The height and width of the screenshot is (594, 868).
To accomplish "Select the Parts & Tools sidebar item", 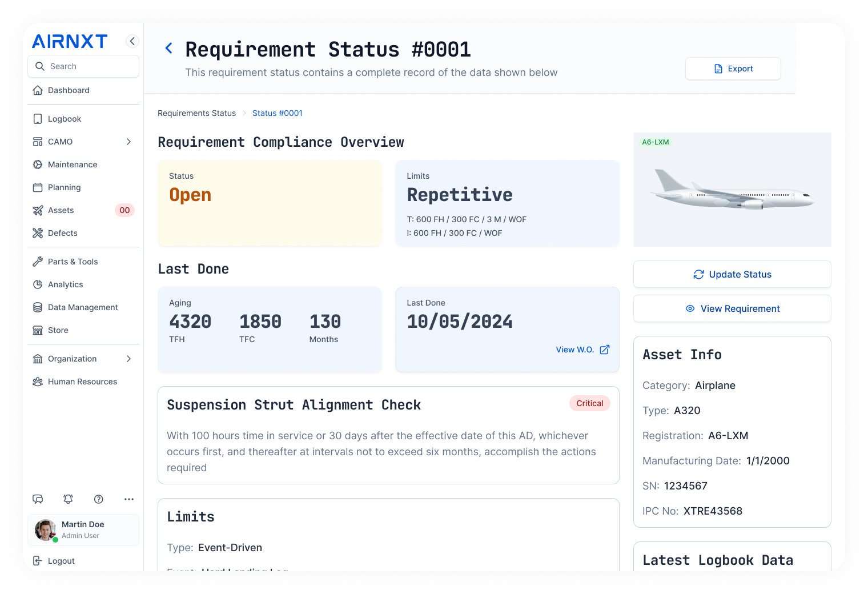I will tap(73, 262).
